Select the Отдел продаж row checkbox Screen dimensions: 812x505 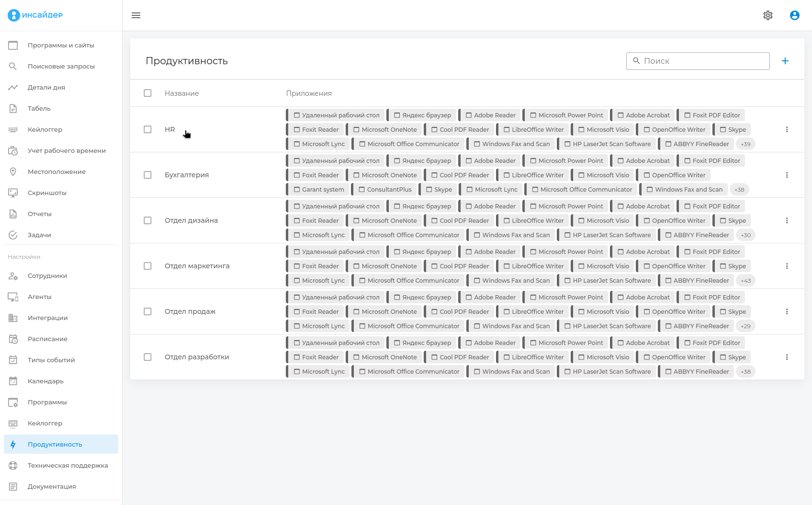point(147,311)
